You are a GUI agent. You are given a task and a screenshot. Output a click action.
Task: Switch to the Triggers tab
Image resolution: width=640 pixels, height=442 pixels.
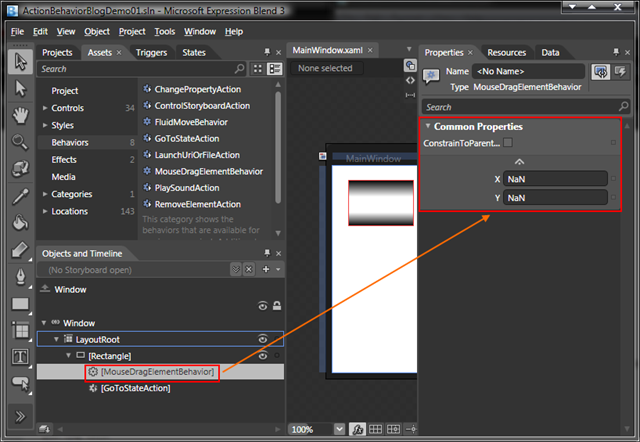click(151, 53)
